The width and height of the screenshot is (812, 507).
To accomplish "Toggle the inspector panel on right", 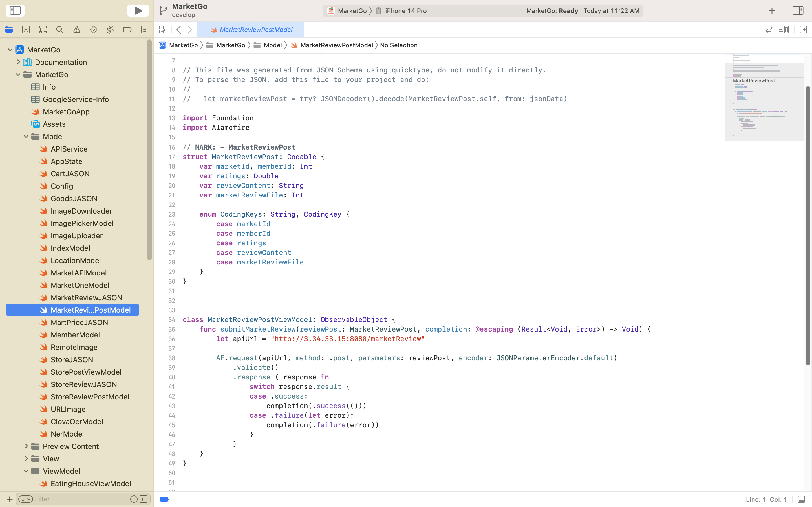I will [x=798, y=11].
